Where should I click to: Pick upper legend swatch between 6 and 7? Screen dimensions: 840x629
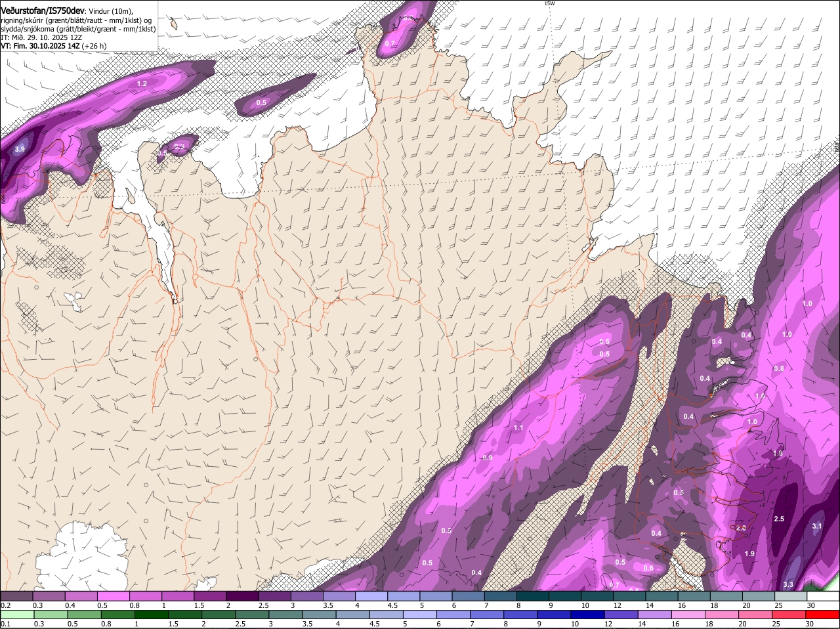tap(467, 596)
